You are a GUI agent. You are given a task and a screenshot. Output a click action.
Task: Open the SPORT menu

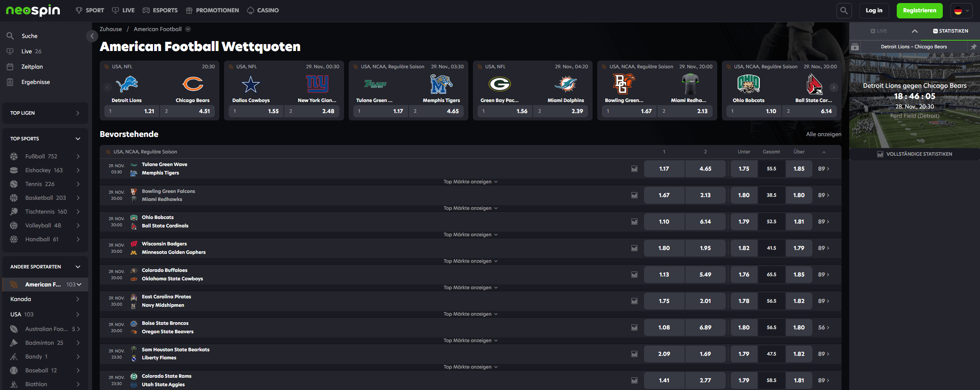click(x=90, y=10)
